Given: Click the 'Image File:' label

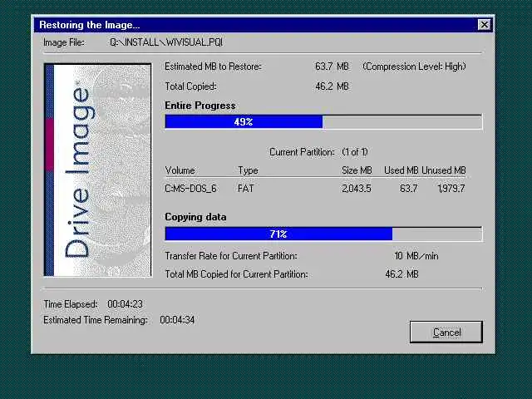Looking at the screenshot, I should point(63,42).
